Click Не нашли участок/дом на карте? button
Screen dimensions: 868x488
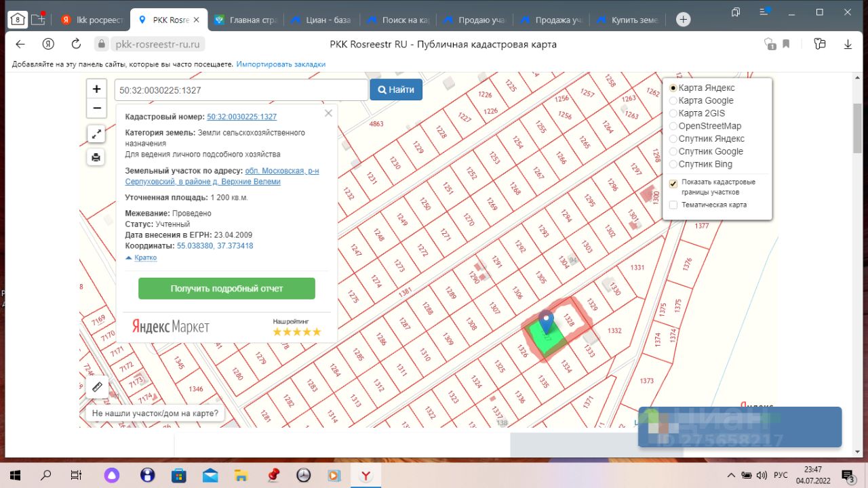tap(155, 413)
